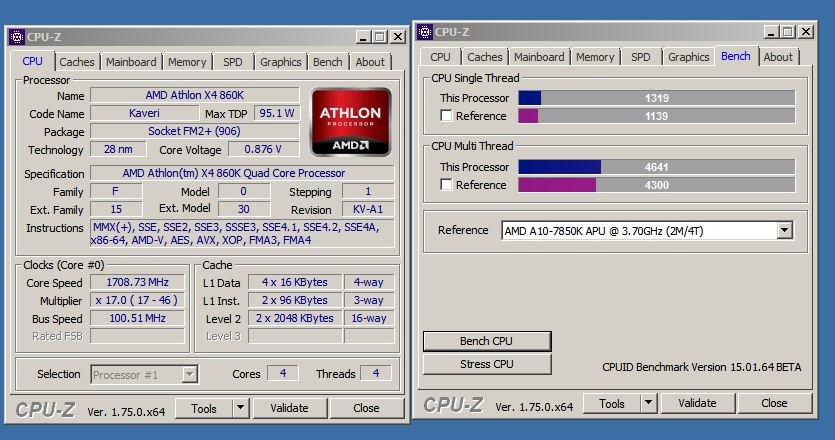Screen dimensions: 835x440
Task: Close the right CPU-Z Bench window via X
Action: click(x=806, y=32)
